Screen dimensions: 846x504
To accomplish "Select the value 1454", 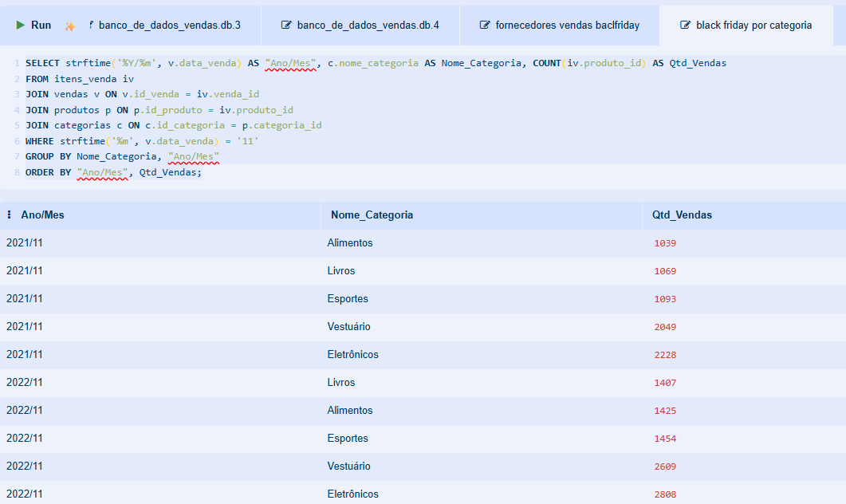I will [665, 439].
